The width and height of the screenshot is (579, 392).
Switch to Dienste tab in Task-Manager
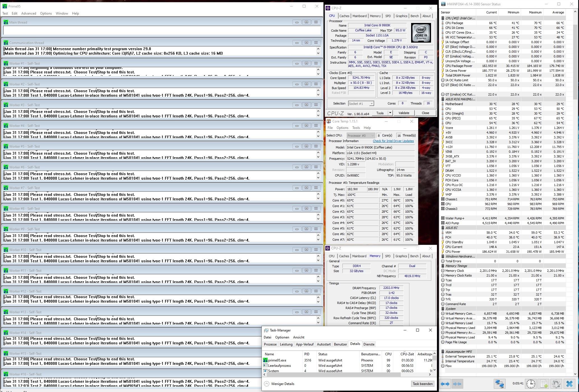click(369, 344)
